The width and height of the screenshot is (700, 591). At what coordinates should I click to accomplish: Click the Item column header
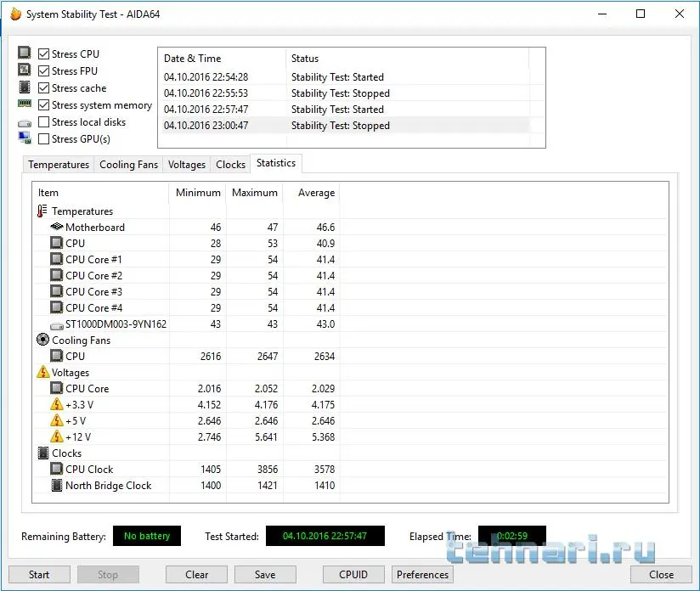(101, 193)
